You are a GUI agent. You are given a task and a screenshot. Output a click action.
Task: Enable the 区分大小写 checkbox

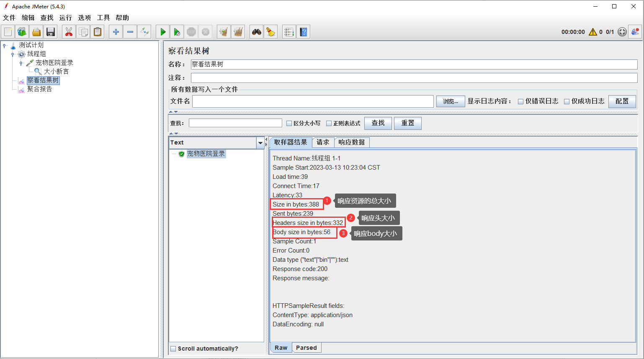[289, 124]
